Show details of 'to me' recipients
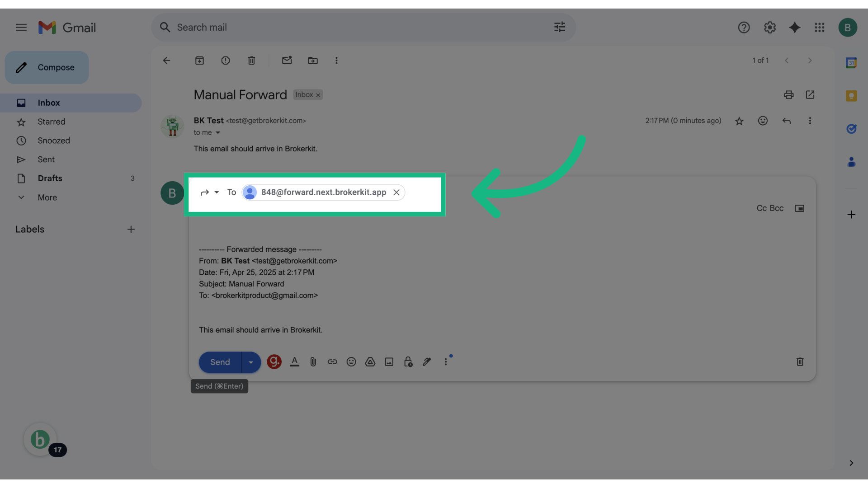The height and width of the screenshot is (488, 868). pyautogui.click(x=218, y=133)
